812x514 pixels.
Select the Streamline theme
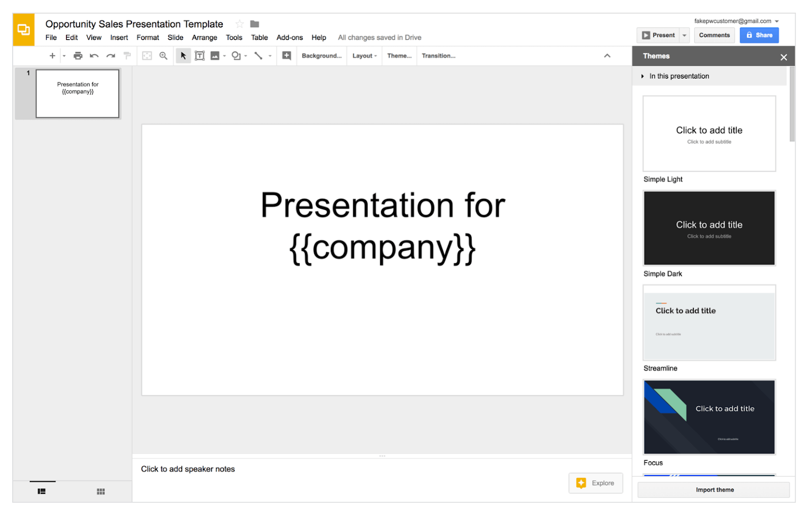click(709, 323)
